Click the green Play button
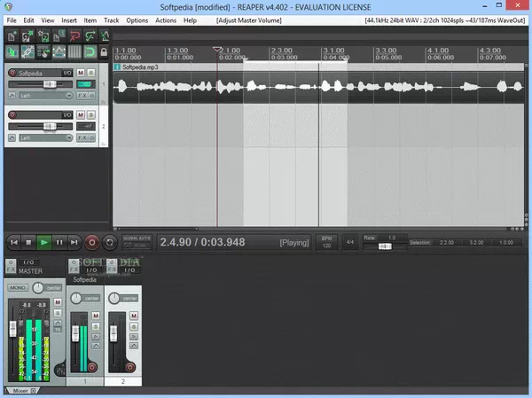Image resolution: width=532 pixels, height=398 pixels. [44, 242]
